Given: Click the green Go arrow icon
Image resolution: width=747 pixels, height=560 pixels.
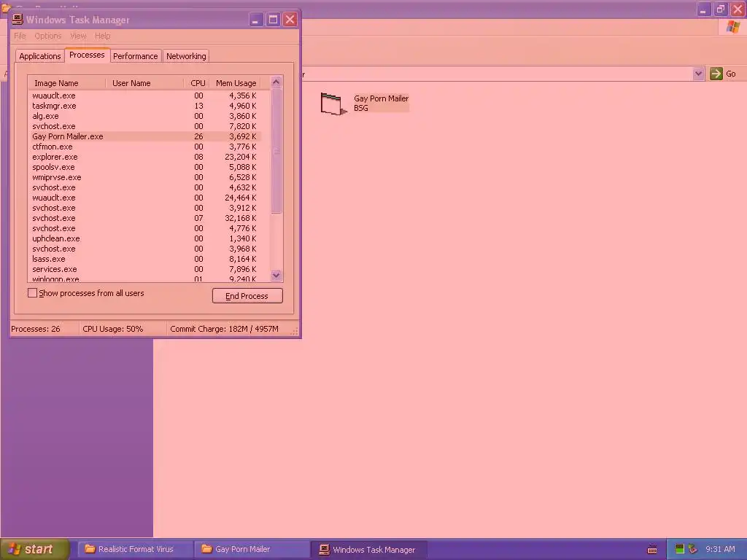Looking at the screenshot, I should tap(716, 74).
